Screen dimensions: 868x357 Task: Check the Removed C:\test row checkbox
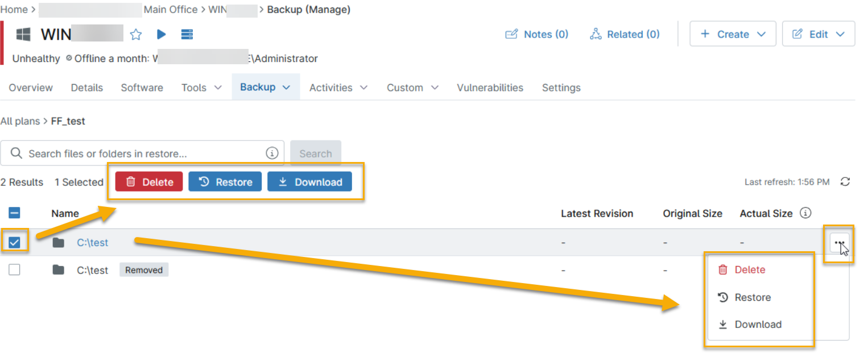(x=15, y=270)
